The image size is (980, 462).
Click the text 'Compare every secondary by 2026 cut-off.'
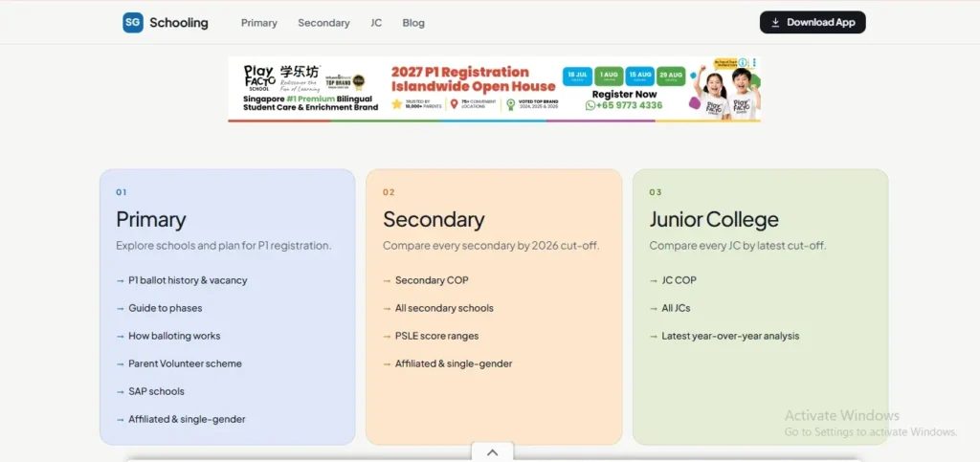tap(491, 246)
